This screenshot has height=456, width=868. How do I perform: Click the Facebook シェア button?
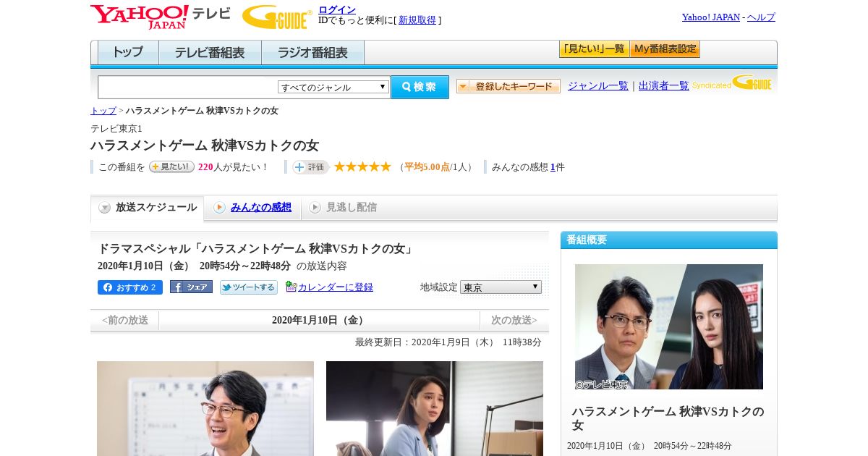(x=191, y=287)
